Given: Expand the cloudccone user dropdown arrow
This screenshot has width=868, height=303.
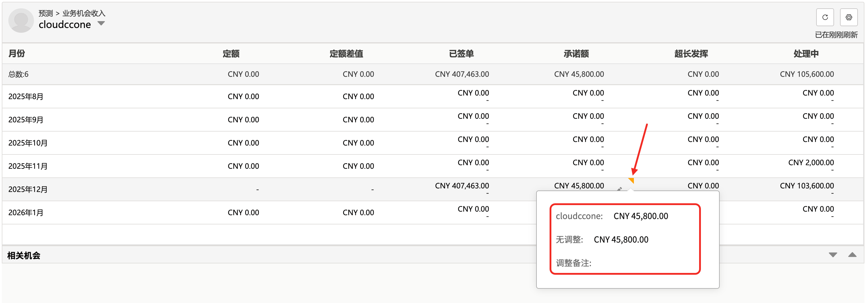Looking at the screenshot, I should 101,24.
